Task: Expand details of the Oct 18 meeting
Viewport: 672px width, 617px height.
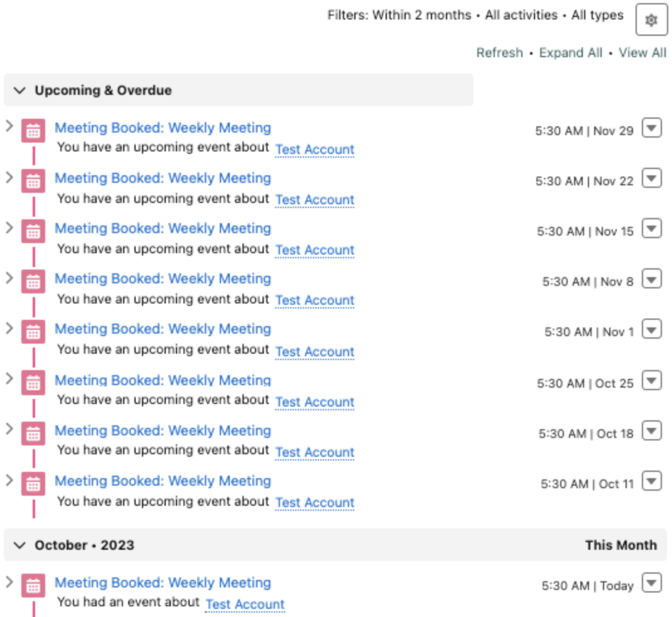Action: 9,429
